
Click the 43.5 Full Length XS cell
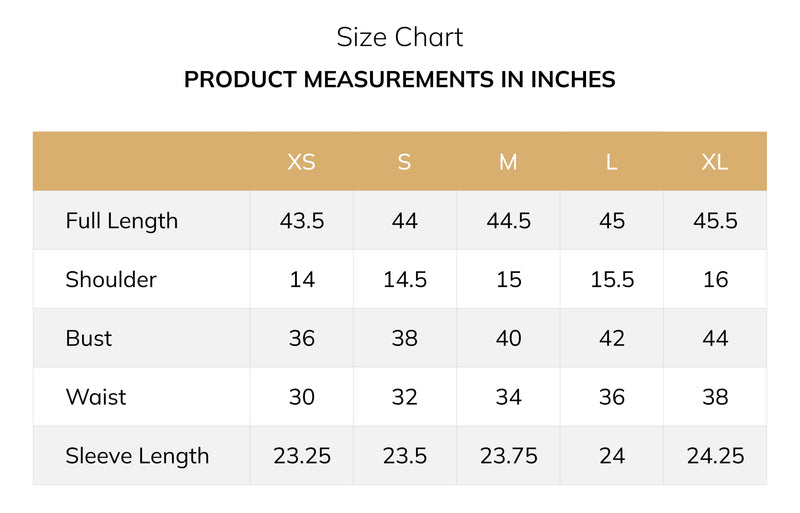(302, 221)
